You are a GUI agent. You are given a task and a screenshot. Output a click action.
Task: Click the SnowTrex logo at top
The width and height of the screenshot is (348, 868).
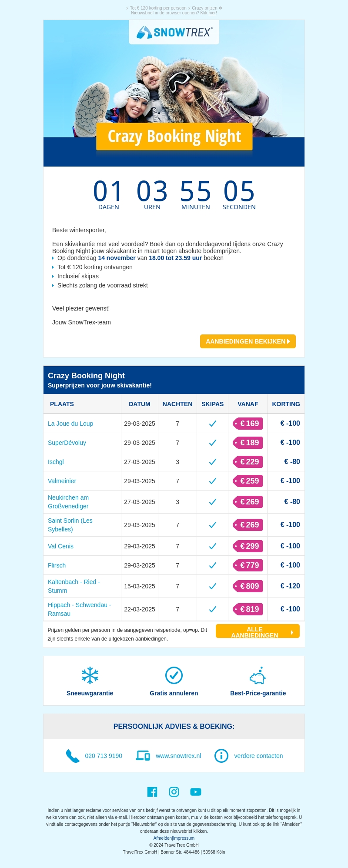(174, 32)
